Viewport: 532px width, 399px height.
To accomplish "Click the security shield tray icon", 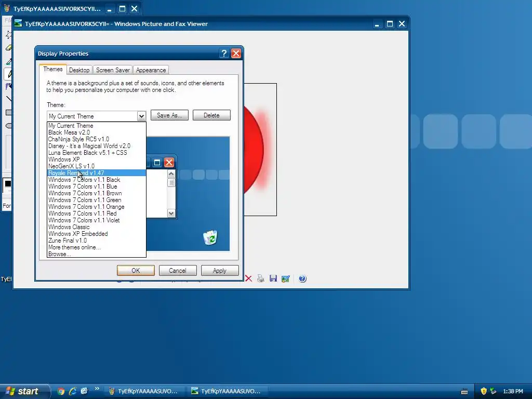I will click(484, 391).
